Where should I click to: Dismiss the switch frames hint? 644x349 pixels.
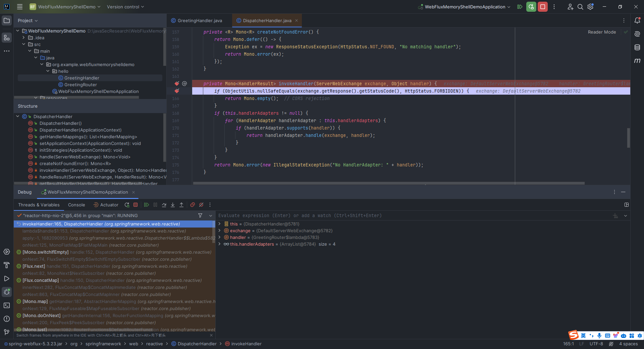click(211, 335)
